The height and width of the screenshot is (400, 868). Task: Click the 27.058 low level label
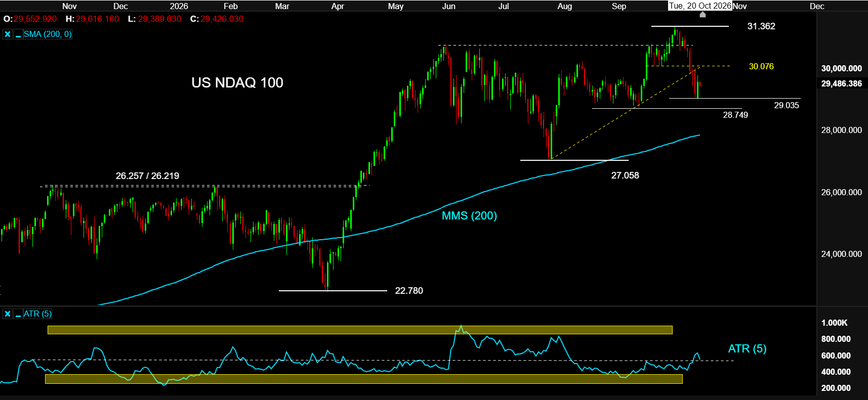point(625,175)
